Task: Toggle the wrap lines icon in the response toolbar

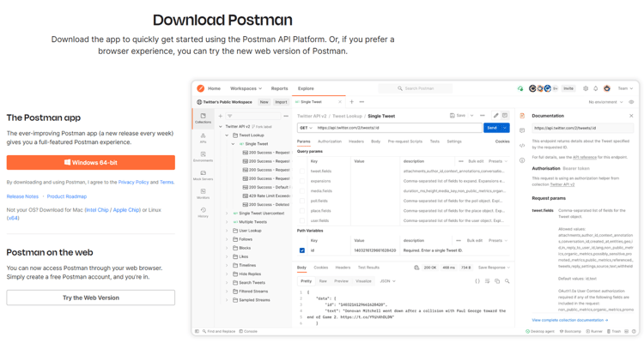Action: coord(487,281)
